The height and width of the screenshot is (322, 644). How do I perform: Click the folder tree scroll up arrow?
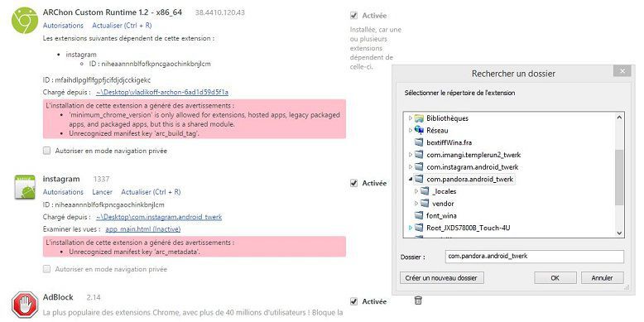619,118
